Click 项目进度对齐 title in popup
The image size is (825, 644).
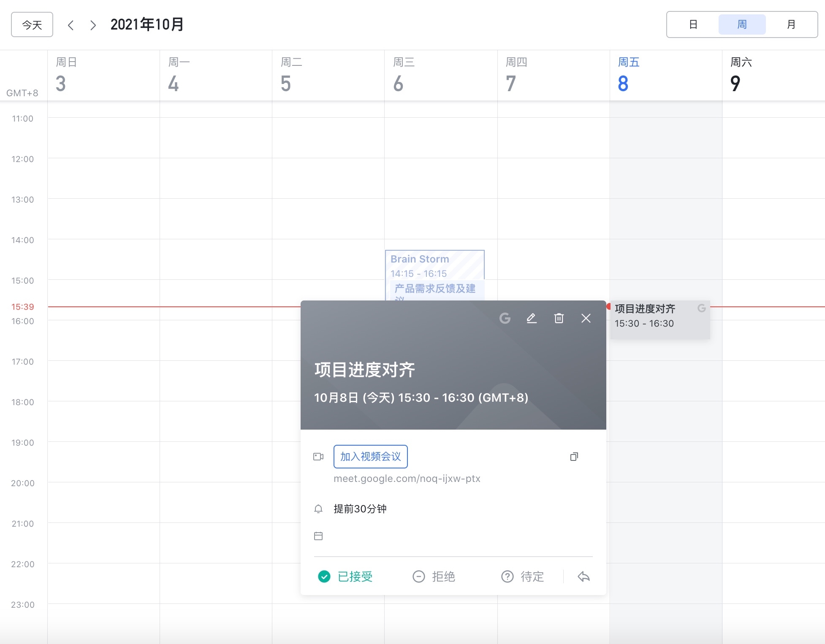point(365,370)
